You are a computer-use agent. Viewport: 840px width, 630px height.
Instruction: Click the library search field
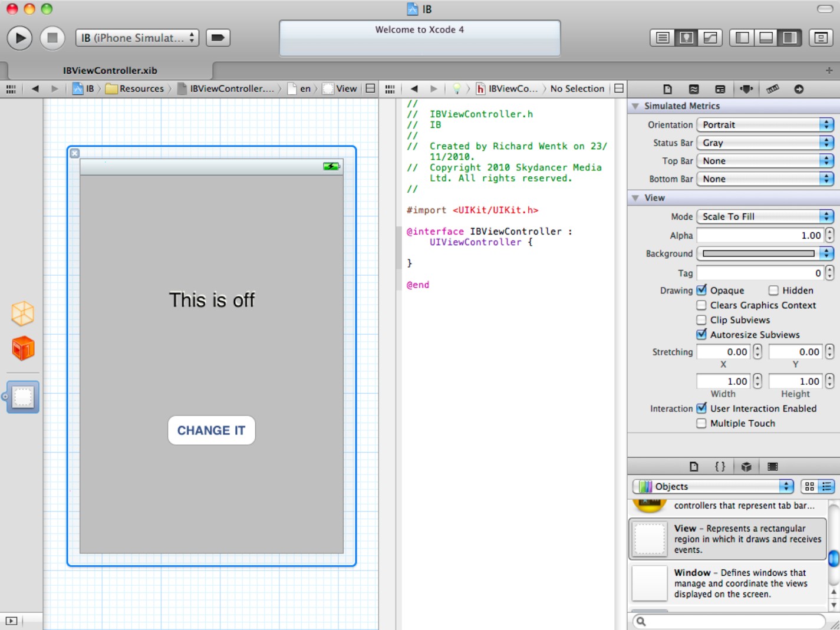pos(729,621)
